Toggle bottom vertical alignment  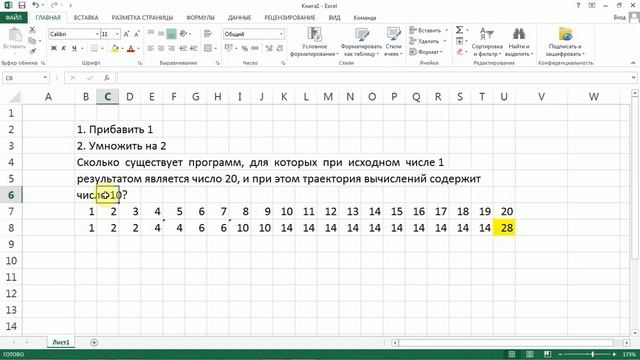click(171, 33)
